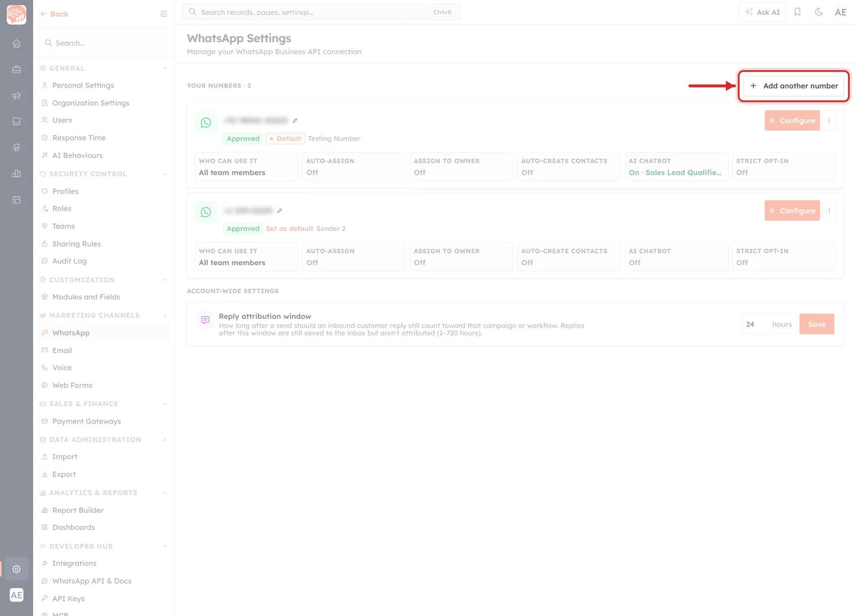Click the settings gear icon in the rail
Screen dimensions: 856x616
17,569
